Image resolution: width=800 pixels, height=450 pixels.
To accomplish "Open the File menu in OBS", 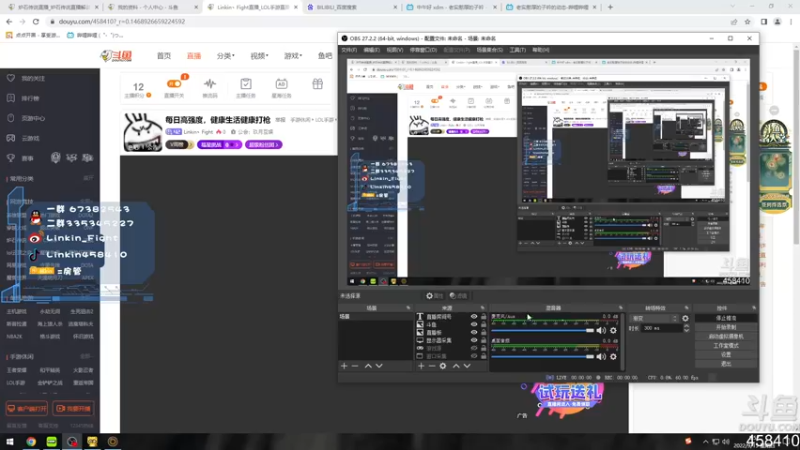I will [349, 50].
